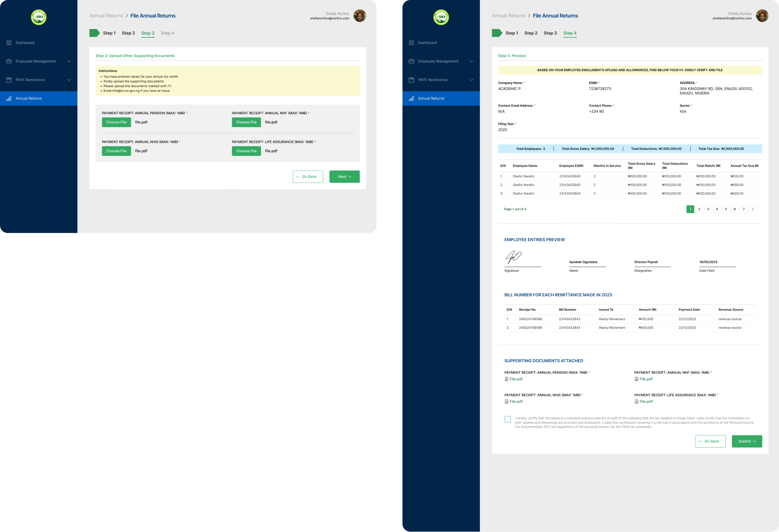Submit the annual returns filing
779x532 pixels.
pyautogui.click(x=747, y=442)
